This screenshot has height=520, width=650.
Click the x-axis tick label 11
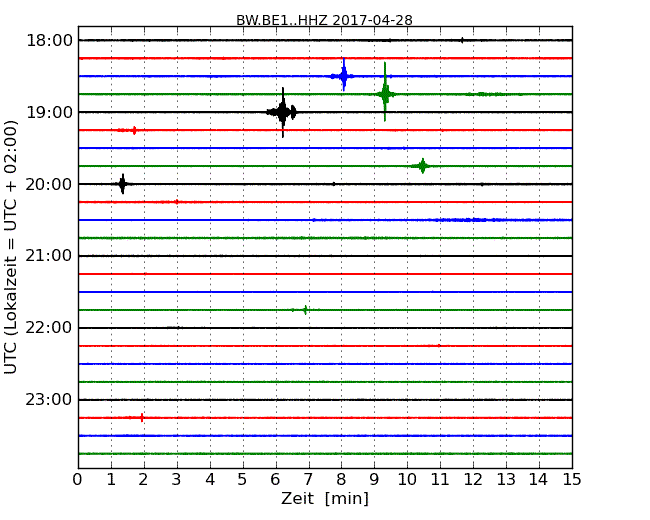tap(440, 479)
